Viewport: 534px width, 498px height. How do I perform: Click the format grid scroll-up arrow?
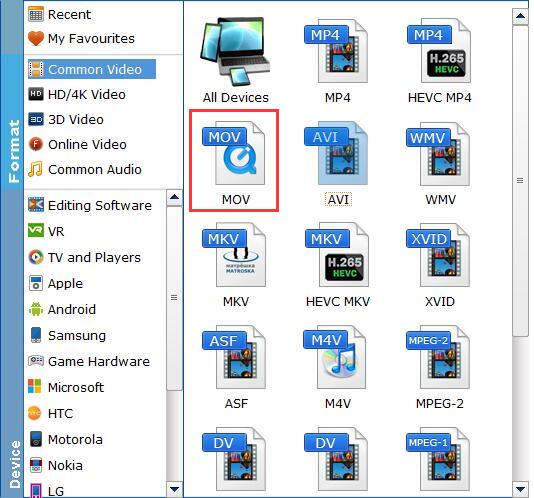pos(520,16)
